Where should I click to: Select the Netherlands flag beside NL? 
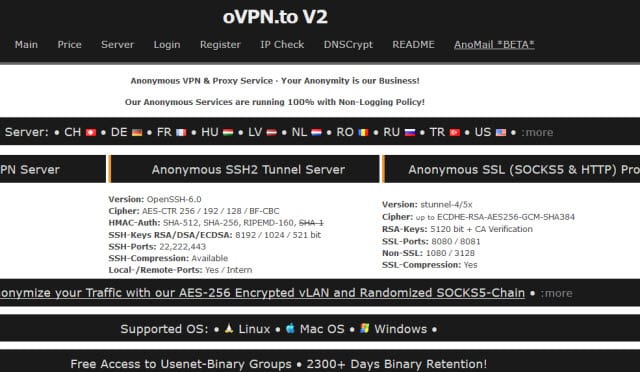(317, 132)
